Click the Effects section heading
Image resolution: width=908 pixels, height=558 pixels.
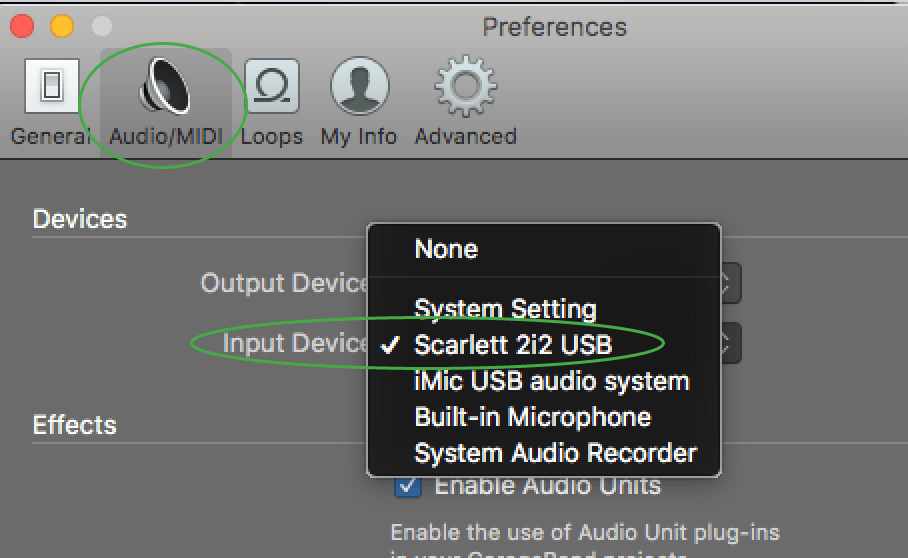tap(75, 425)
